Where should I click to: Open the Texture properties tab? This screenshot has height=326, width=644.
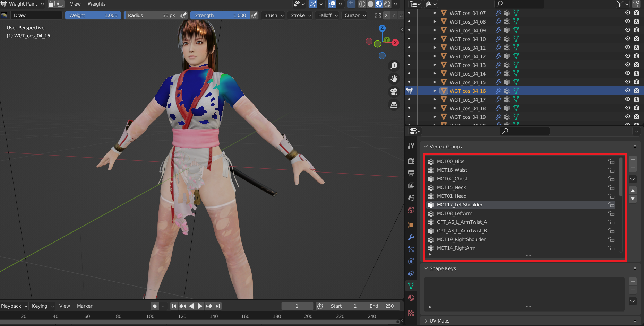[x=411, y=313]
